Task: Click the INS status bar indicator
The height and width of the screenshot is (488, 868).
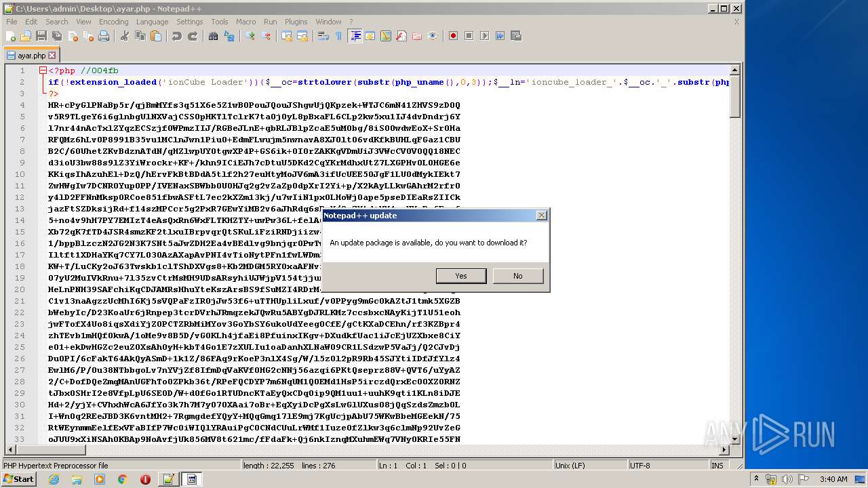Action: point(717,466)
